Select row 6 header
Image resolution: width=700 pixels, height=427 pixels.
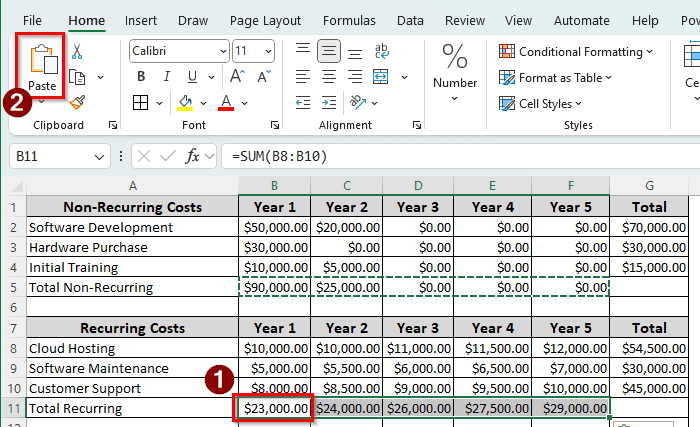pos(13,308)
